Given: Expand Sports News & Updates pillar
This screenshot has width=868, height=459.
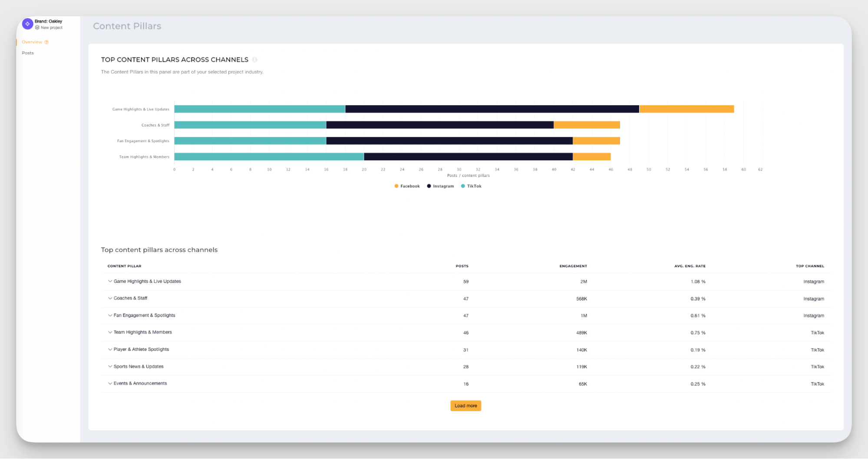Looking at the screenshot, I should pyautogui.click(x=110, y=366).
